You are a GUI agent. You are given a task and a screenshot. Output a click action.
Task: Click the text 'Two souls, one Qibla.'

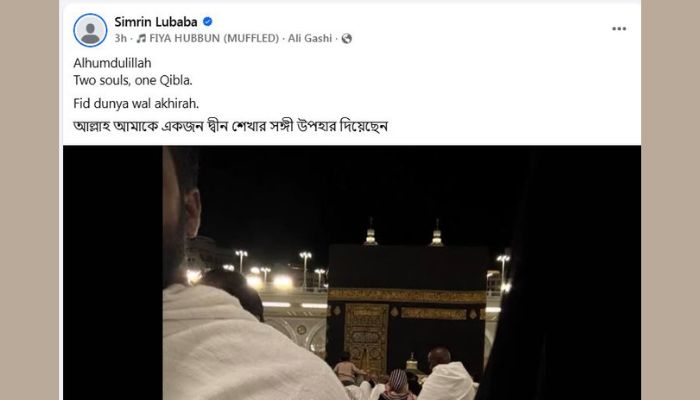tap(133, 80)
